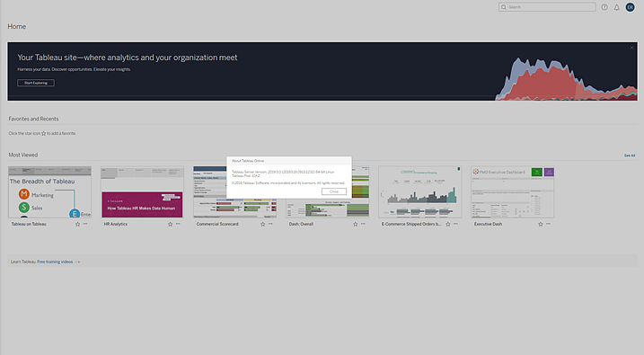This screenshot has width=644, height=355.
Task: Open more actions for Commercial Scorecard
Action: click(x=270, y=224)
